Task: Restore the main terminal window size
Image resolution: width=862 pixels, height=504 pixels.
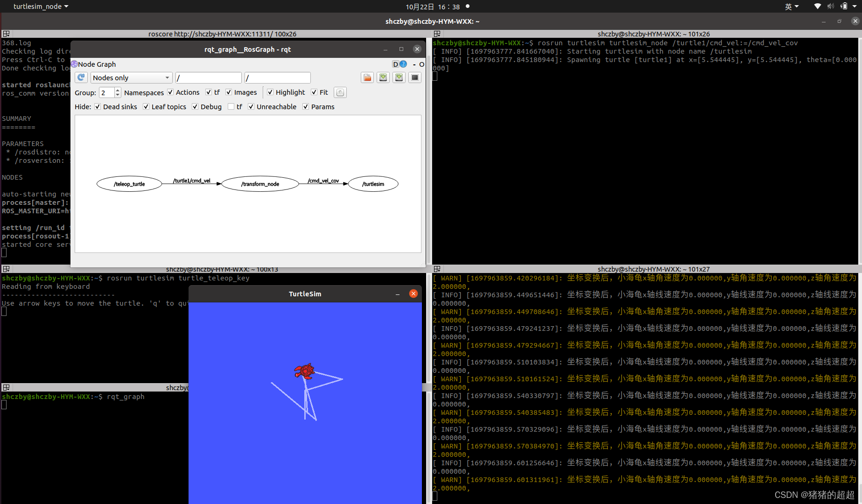Action: coord(839,21)
